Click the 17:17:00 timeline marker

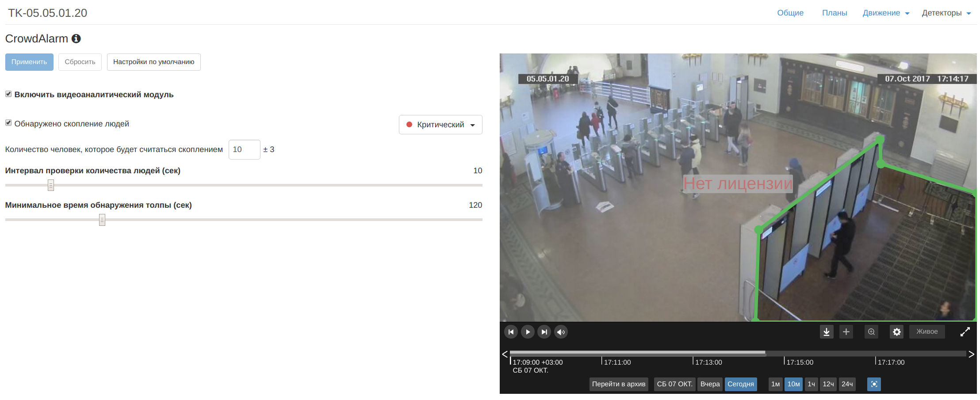coord(890,362)
